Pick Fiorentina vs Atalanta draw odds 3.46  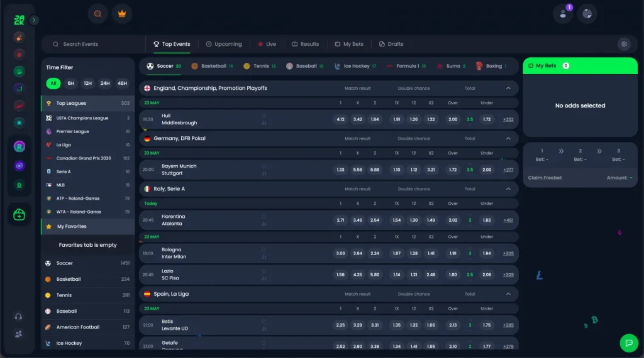(358, 220)
